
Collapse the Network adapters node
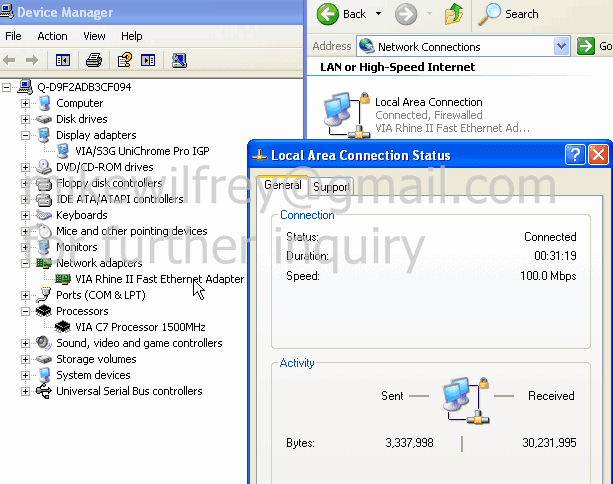pyautogui.click(x=25, y=263)
